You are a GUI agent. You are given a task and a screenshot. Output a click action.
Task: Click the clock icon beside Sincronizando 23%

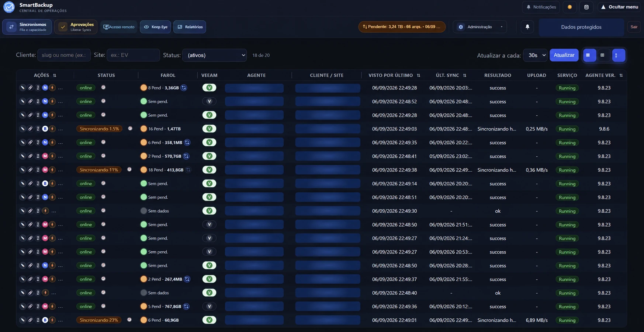[129, 319]
